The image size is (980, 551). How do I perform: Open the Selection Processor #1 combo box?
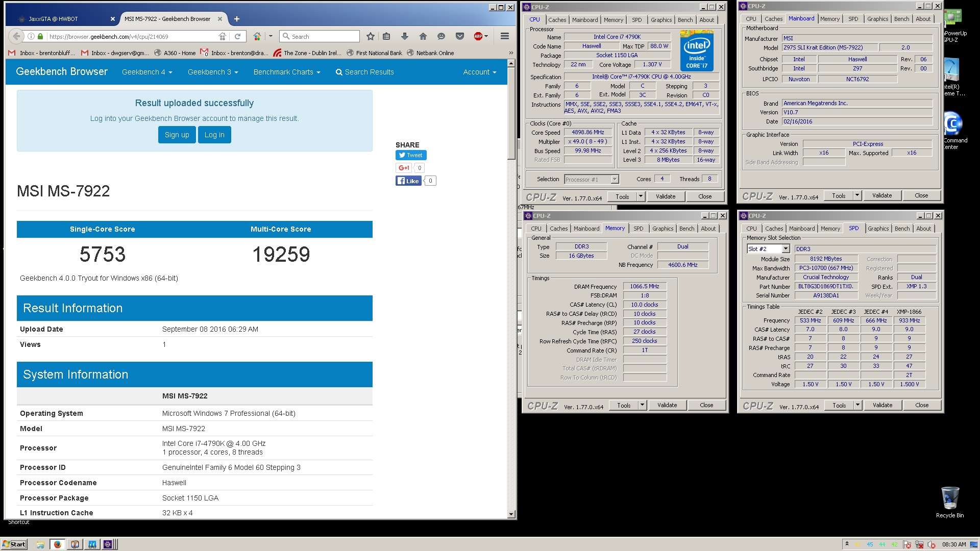click(x=592, y=180)
